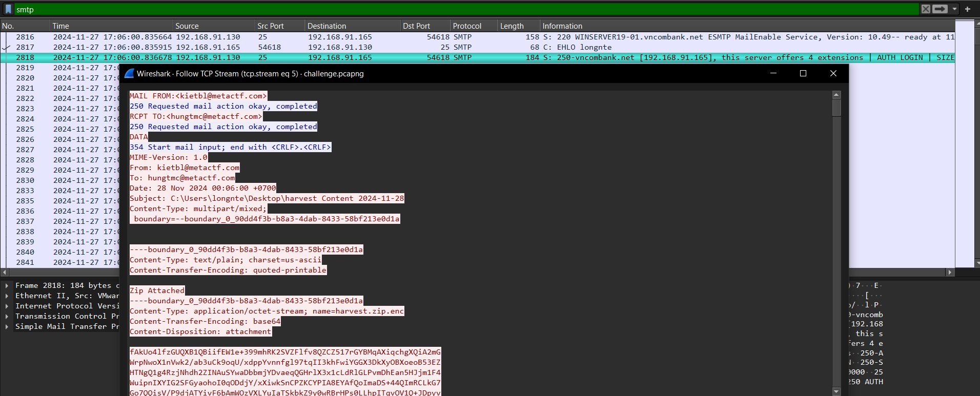The image size is (980, 396).
Task: Expand the Internet Protocol Version section
Action: click(x=7, y=306)
